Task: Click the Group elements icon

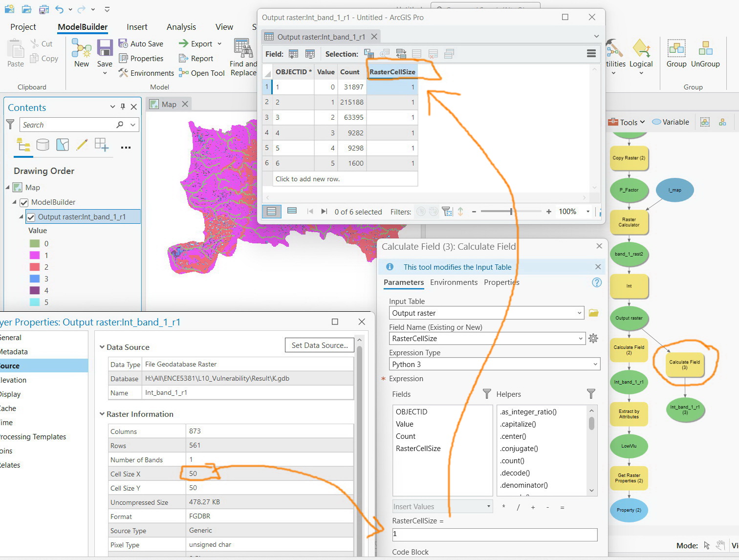Action: coord(676,54)
